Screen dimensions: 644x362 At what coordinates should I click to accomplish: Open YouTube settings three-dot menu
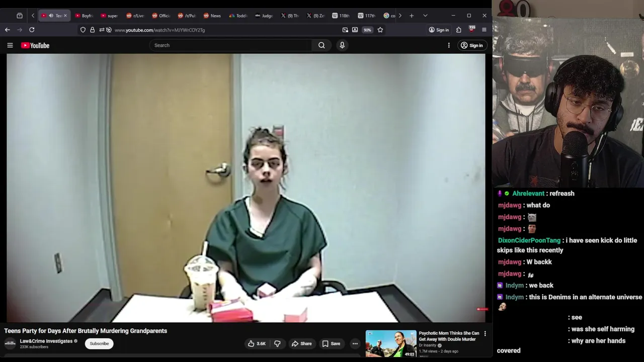click(x=449, y=45)
